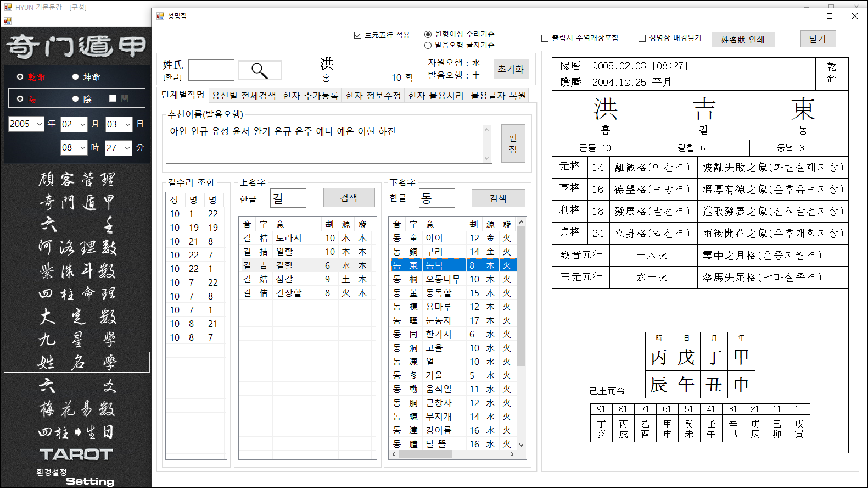The image size is (868, 488).
Task: Click the 下名字 list horizontal scrollbar thumb
Action: click(x=425, y=454)
